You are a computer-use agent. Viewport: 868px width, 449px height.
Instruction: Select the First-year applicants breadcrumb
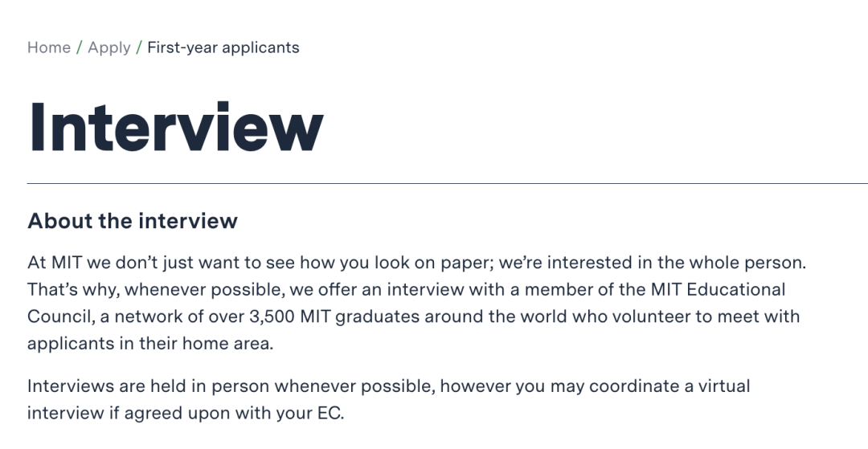[x=223, y=47]
